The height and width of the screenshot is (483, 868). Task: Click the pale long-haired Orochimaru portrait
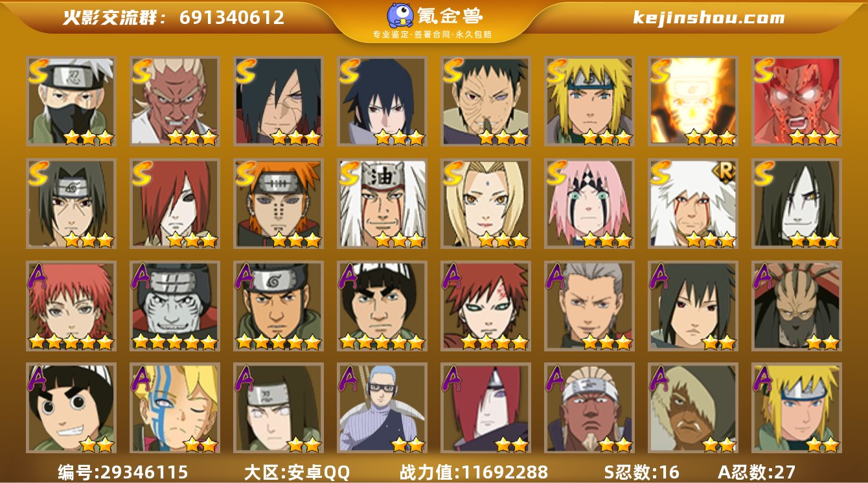tap(796, 204)
